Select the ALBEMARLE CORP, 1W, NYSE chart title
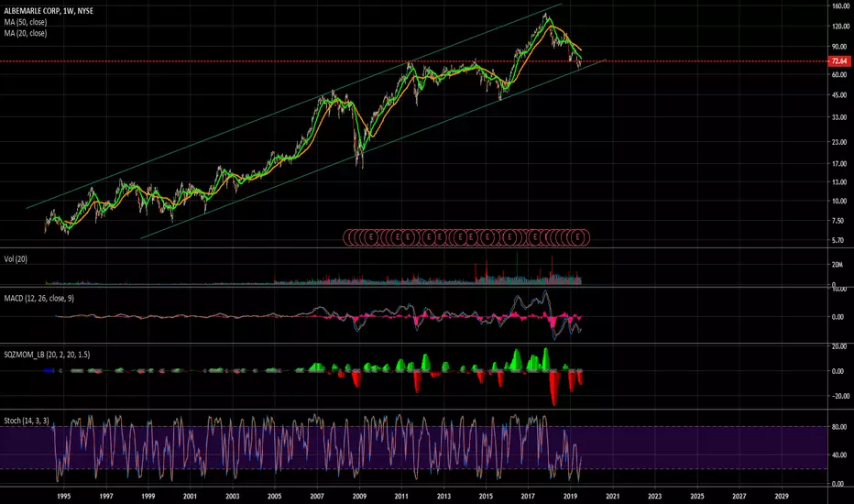Image resolution: width=854 pixels, height=504 pixels. click(x=49, y=10)
